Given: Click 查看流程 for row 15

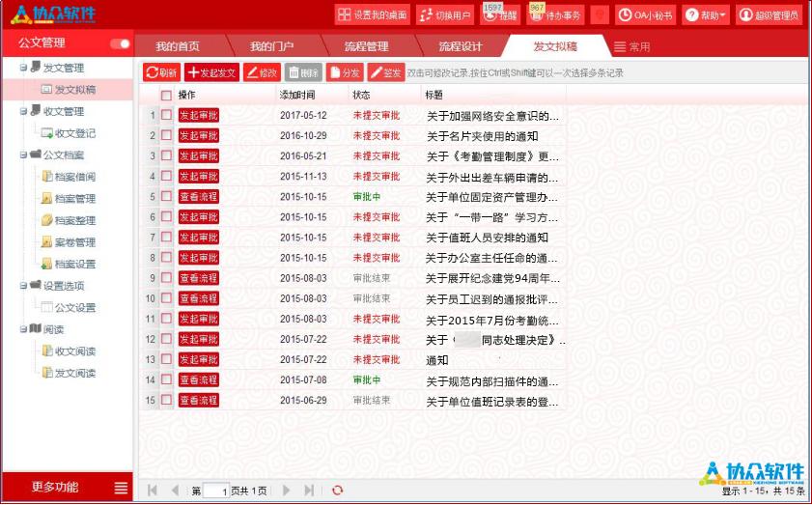Looking at the screenshot, I should pyautogui.click(x=198, y=400).
